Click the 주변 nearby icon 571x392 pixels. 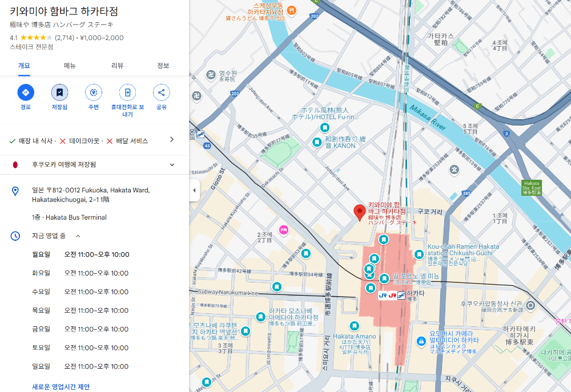pyautogui.click(x=94, y=92)
